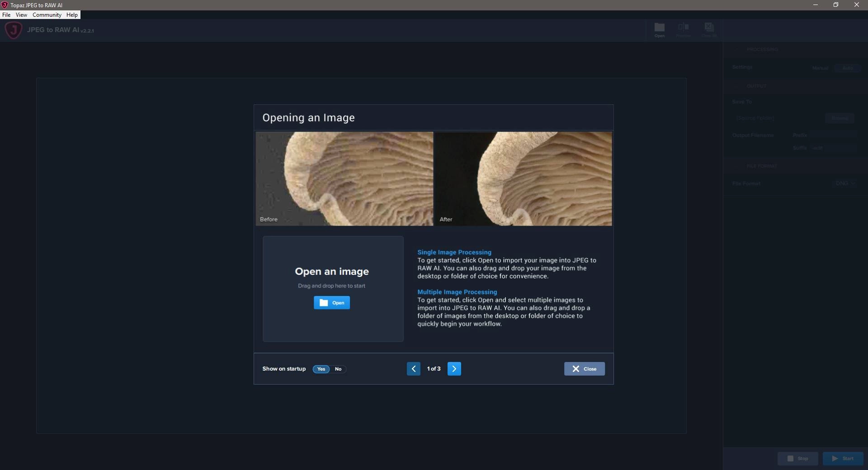Click 'Drag and drop here to start' text
Image resolution: width=868 pixels, height=470 pixels.
331,286
